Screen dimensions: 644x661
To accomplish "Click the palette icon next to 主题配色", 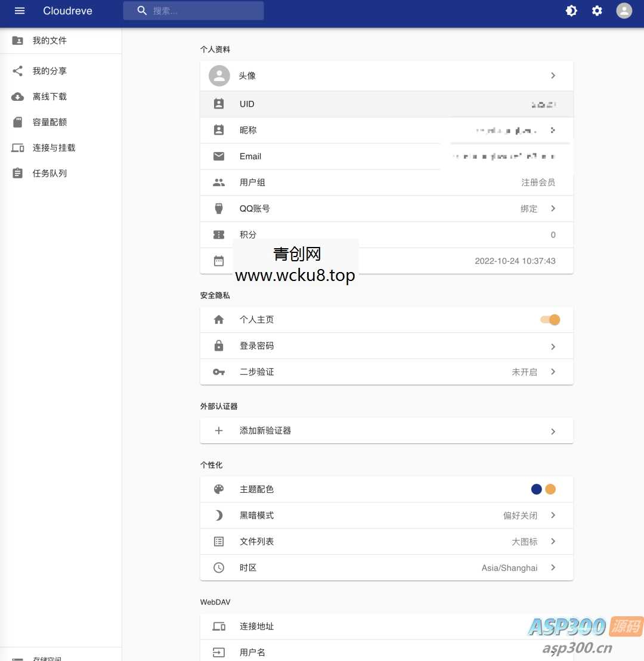I will (219, 489).
